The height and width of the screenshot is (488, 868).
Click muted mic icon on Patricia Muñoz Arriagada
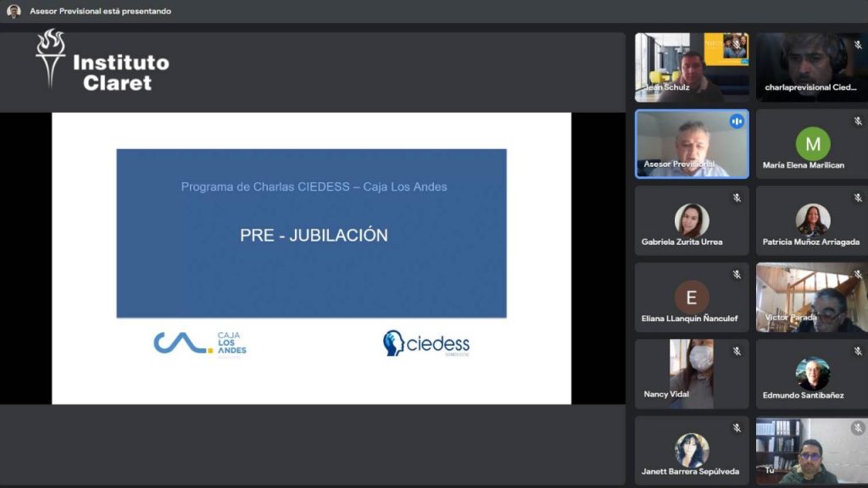[858, 198]
